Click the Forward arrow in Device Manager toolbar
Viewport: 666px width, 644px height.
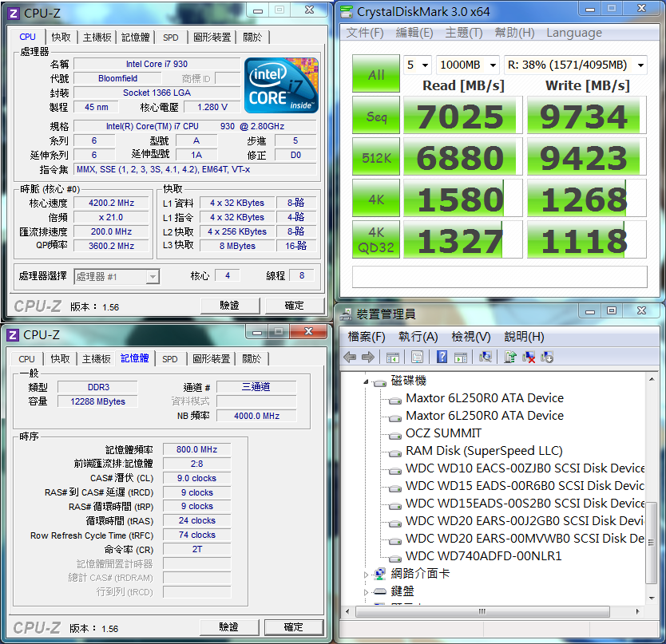coord(368,357)
